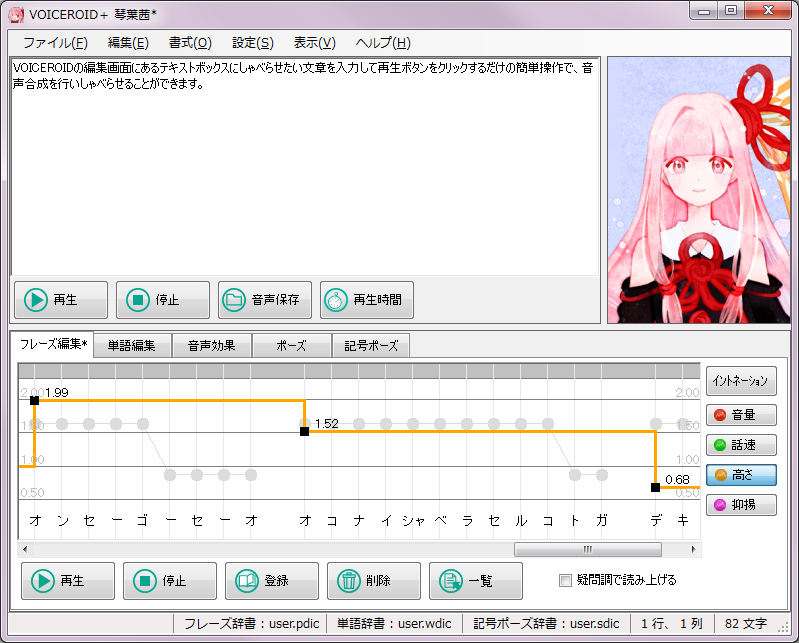Click the phrase graph scrollbar right arrow
The height and width of the screenshot is (643, 799).
point(694,549)
